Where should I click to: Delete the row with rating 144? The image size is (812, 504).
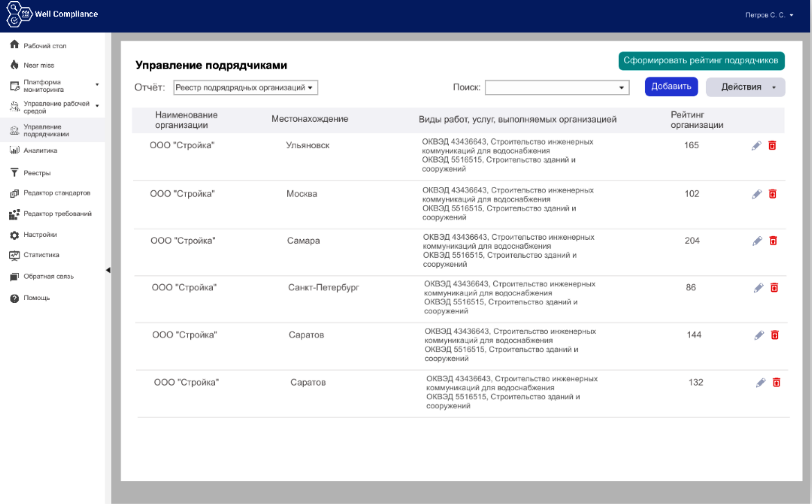pos(775,335)
